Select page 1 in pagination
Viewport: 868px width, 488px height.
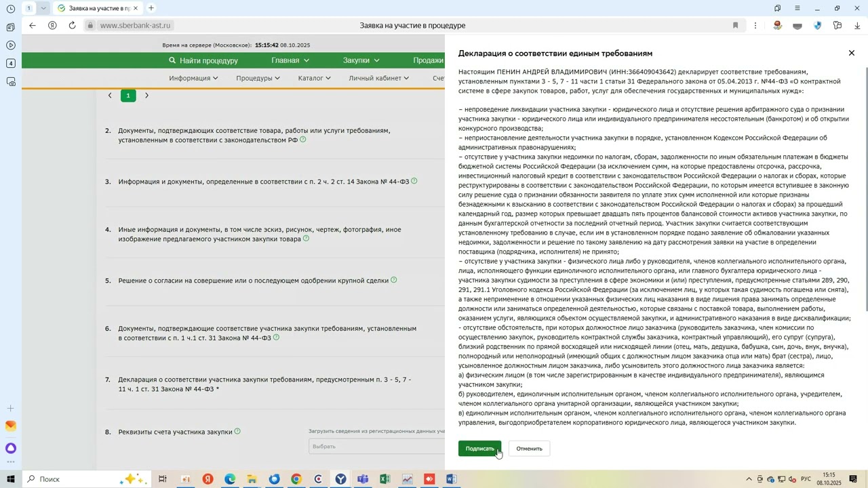coord(127,96)
